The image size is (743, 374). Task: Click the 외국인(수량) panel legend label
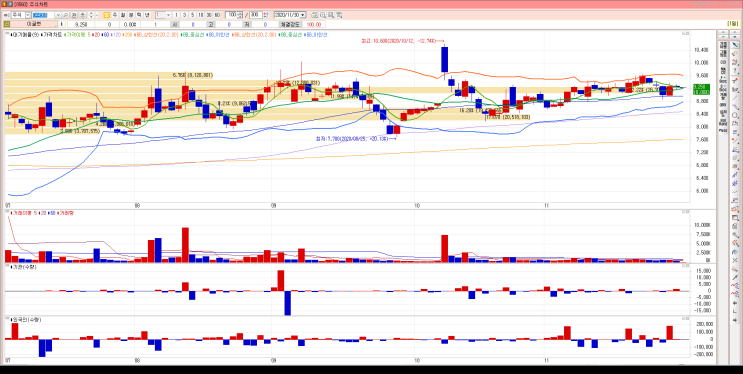26,319
